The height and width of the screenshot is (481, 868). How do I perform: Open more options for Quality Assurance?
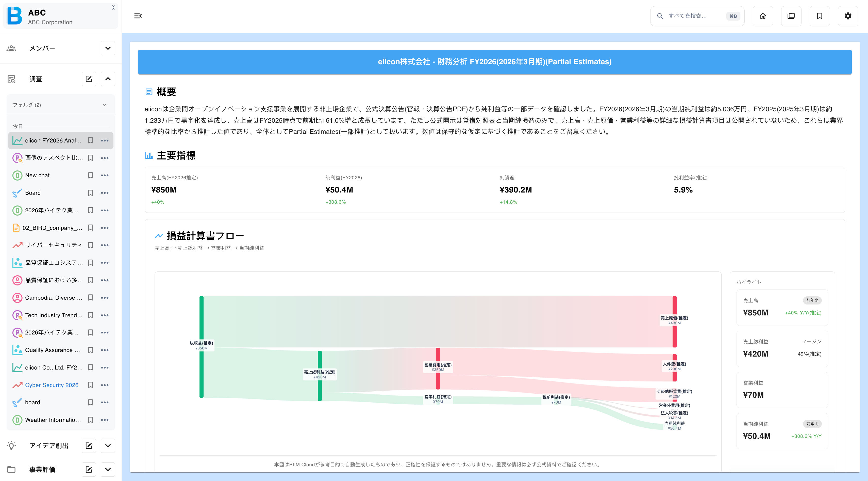pyautogui.click(x=105, y=350)
